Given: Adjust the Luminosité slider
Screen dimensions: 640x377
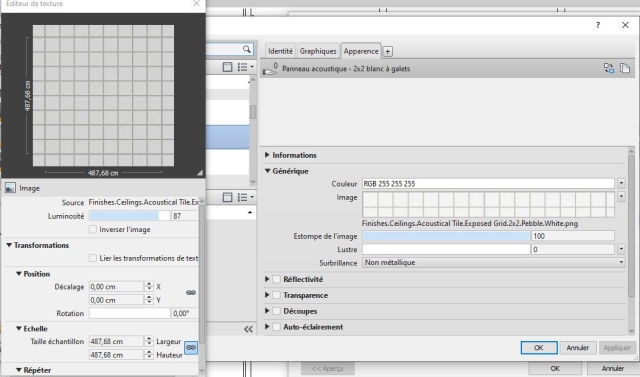Looking at the screenshot, I should tap(129, 216).
